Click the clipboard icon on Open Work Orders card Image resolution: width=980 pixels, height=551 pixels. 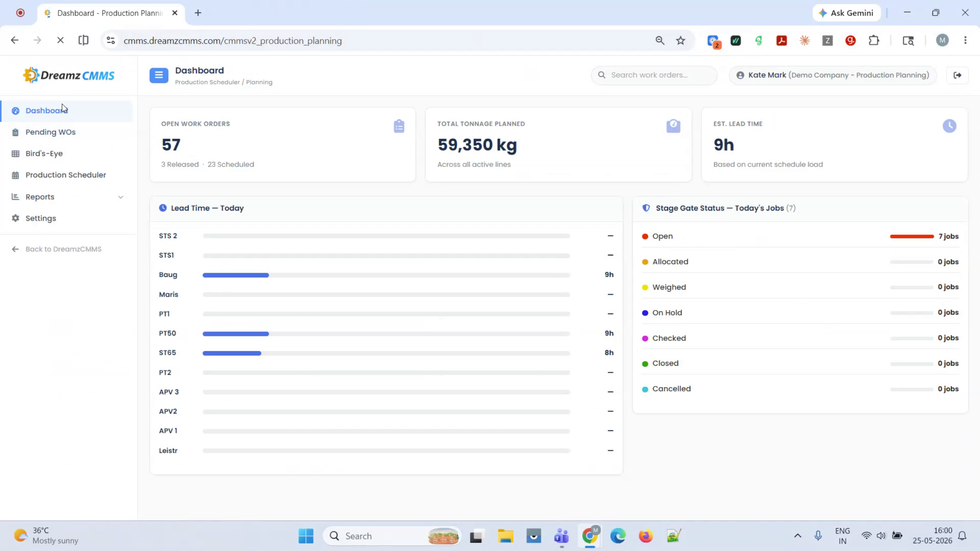coord(399,126)
